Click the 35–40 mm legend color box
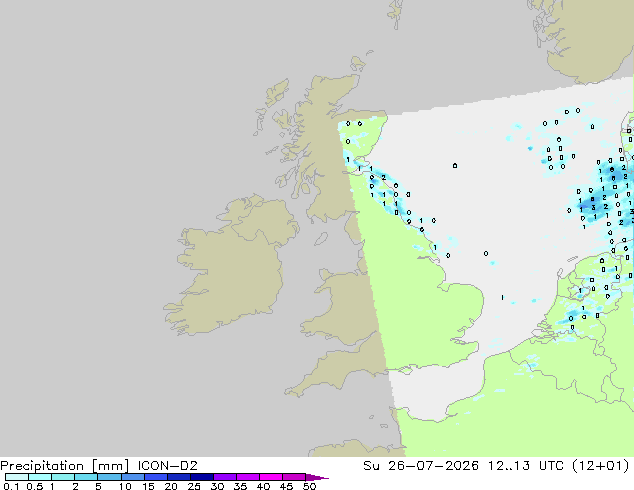634x490 pixels. (x=248, y=477)
